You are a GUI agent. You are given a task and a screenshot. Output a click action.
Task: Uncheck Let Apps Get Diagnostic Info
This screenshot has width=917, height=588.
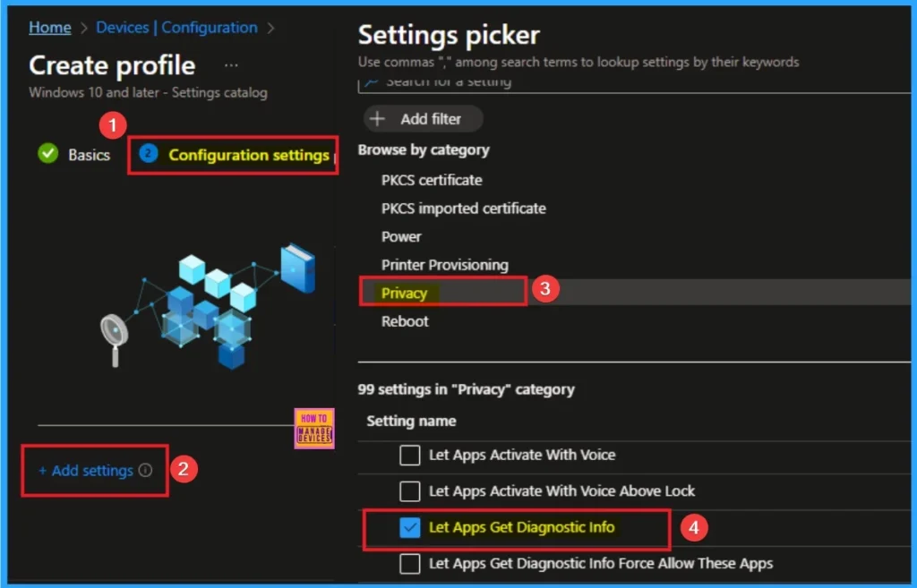coord(410,528)
